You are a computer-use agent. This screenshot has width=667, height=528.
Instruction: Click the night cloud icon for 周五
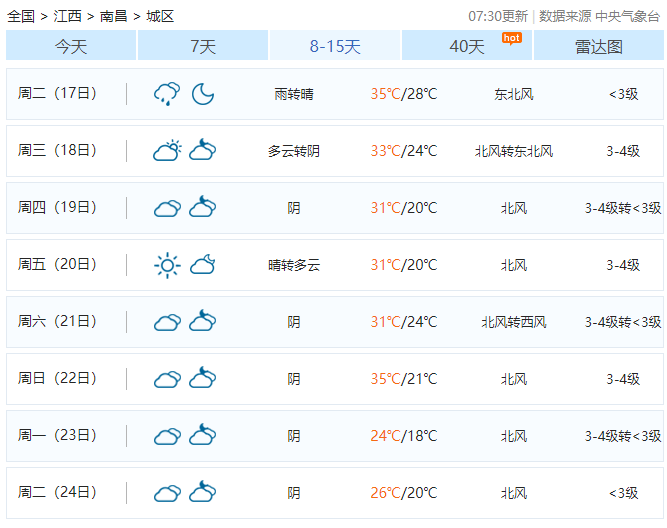coord(203,265)
